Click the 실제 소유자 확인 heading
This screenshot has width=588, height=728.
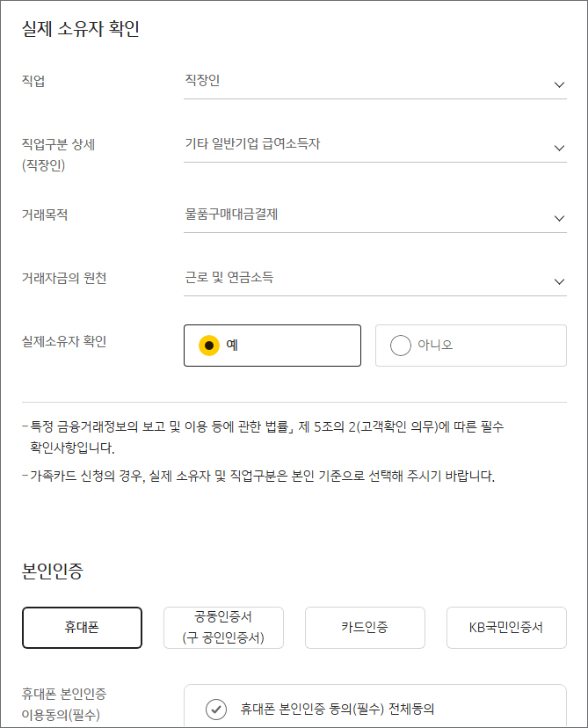[81, 29]
